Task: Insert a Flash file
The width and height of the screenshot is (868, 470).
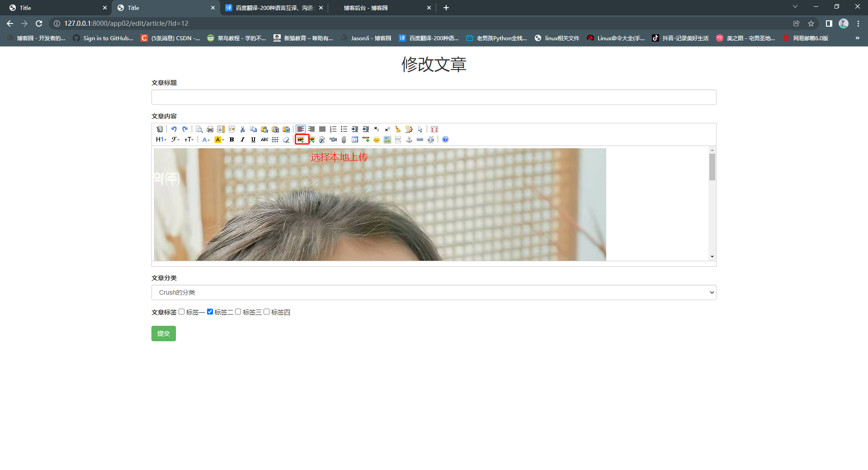Action: [322, 140]
